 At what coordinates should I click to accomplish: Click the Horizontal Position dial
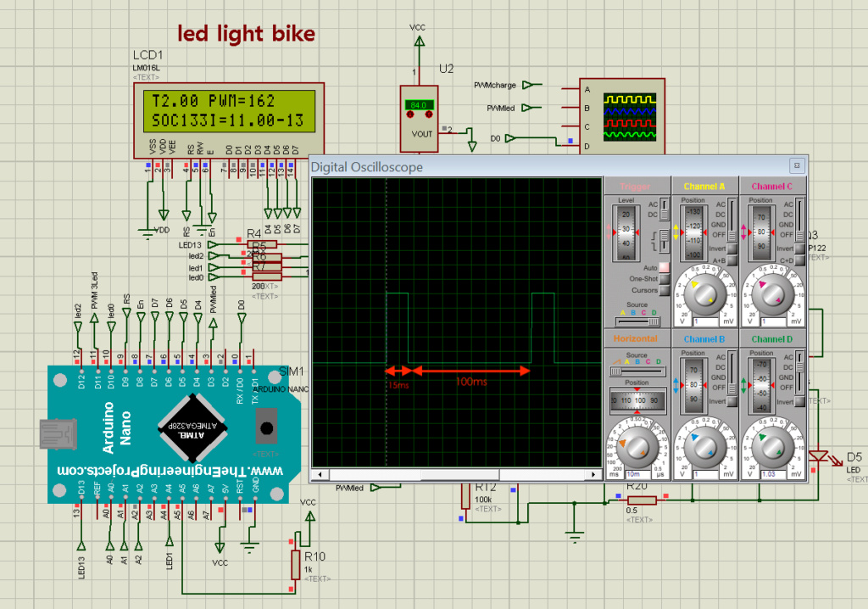pyautogui.click(x=637, y=400)
